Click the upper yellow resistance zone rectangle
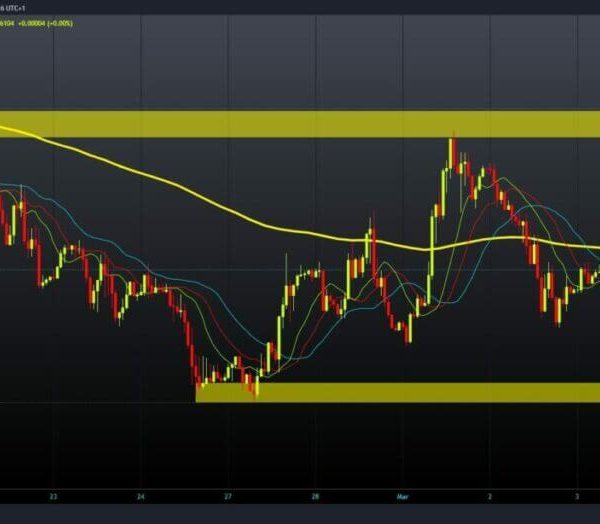Screen dimensions: 600x524 [300, 124]
